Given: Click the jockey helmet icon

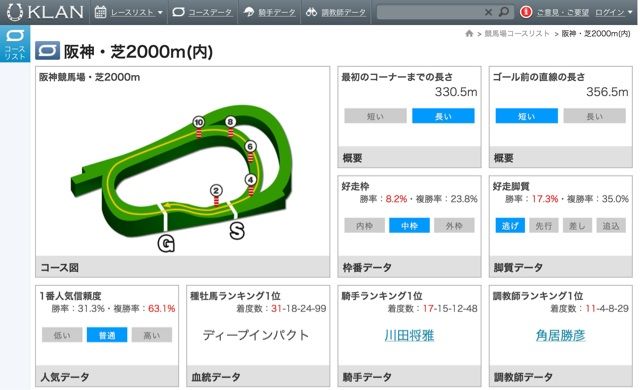Looking at the screenshot, I should pos(249,12).
